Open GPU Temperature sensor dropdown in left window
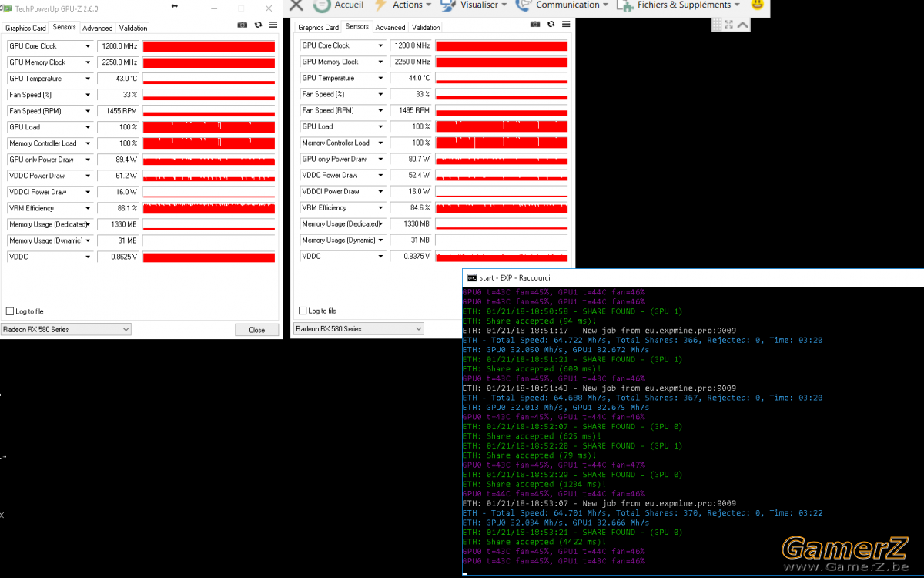Viewport: 924px width, 578px height. click(88, 79)
